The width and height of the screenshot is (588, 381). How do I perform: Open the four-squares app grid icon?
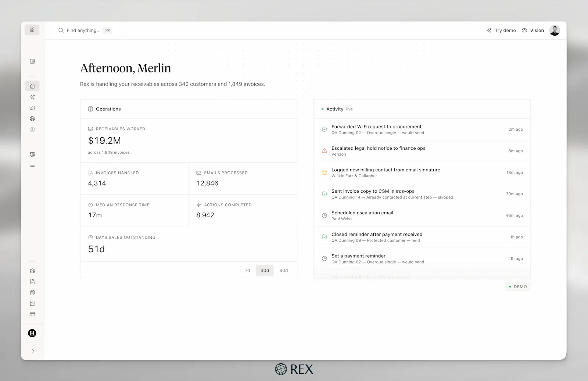pyautogui.click(x=32, y=30)
